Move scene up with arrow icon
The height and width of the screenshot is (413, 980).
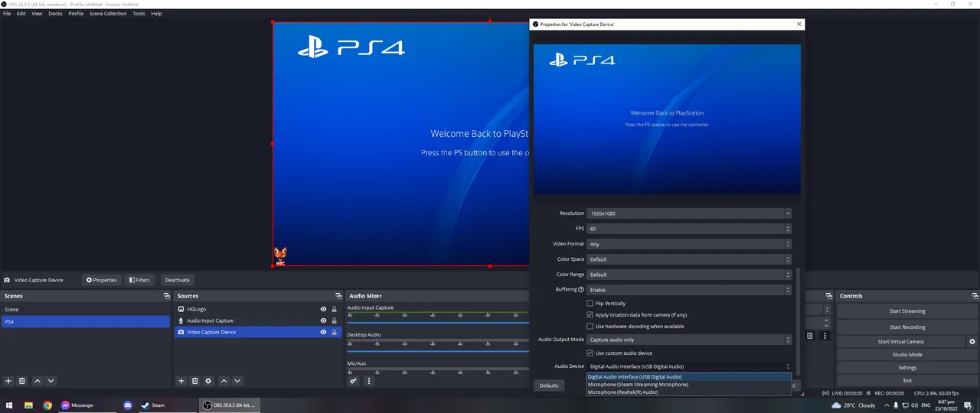37,381
